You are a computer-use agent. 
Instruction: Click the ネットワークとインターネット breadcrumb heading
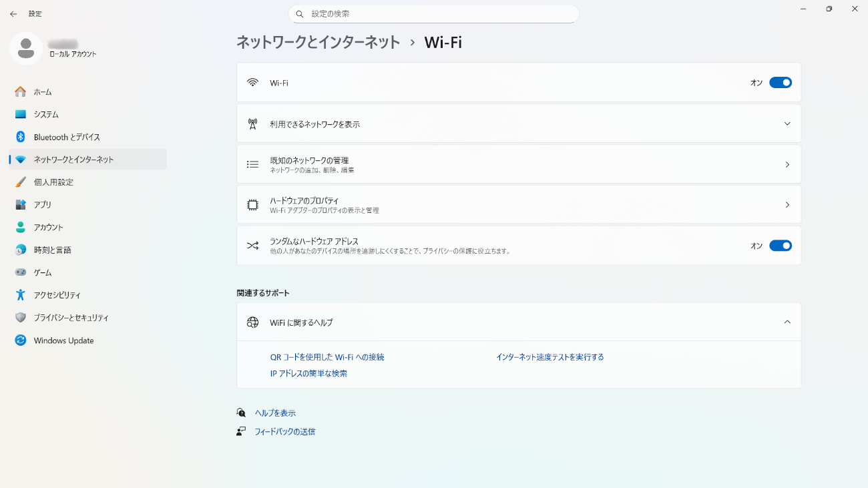click(318, 42)
